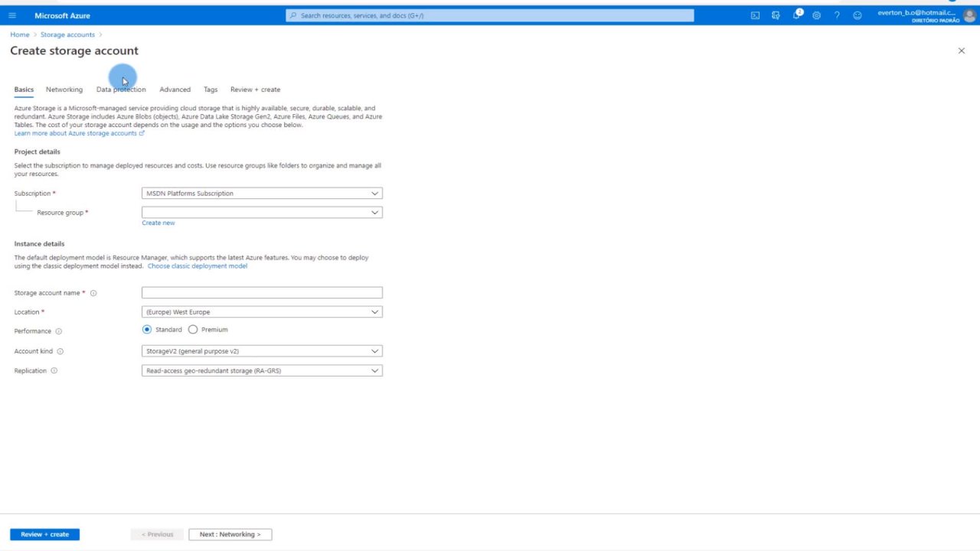The height and width of the screenshot is (551, 980).
Task: Open the Directory and subscription filter
Action: coord(776,15)
